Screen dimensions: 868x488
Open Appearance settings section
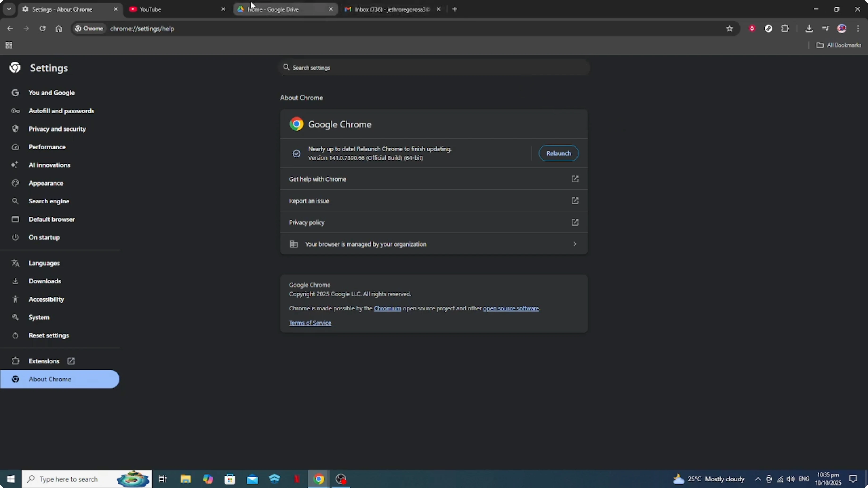[x=46, y=183]
